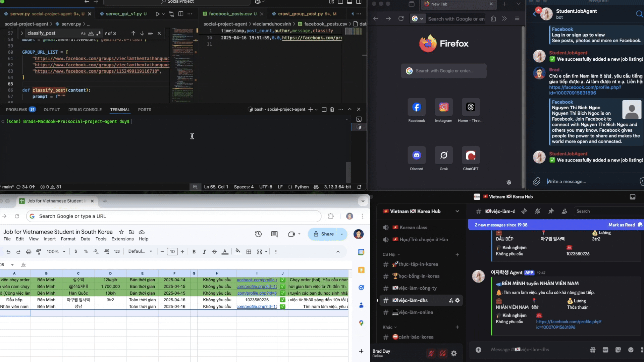Split the terminal panel in VS Code
Image resolution: width=644 pixels, height=362 pixels.
coord(324,109)
